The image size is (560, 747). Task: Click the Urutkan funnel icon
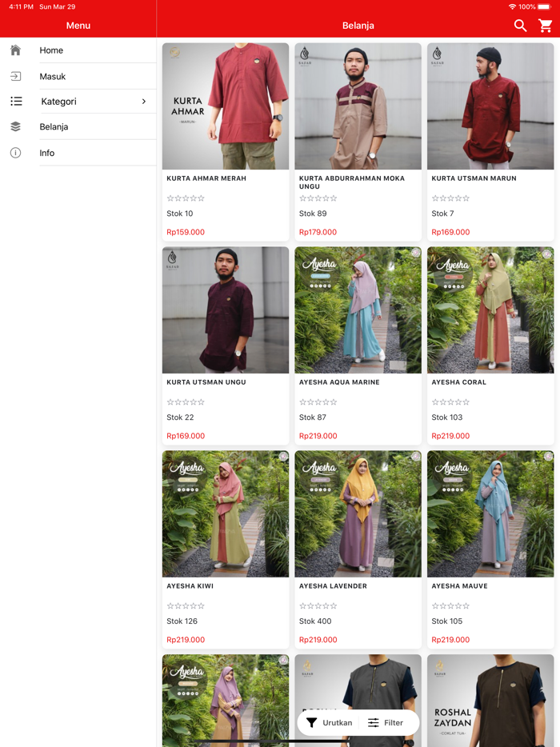[312, 723]
